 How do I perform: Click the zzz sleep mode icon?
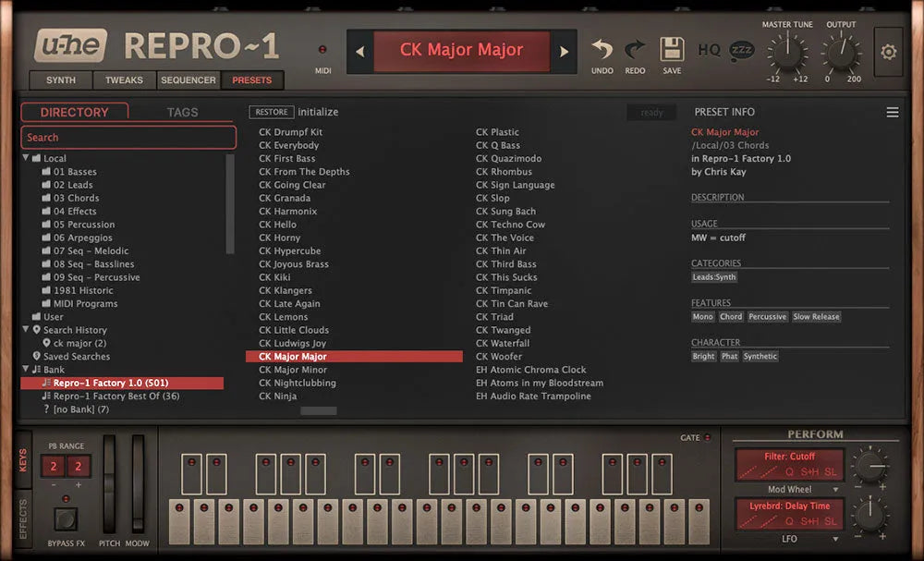point(741,50)
